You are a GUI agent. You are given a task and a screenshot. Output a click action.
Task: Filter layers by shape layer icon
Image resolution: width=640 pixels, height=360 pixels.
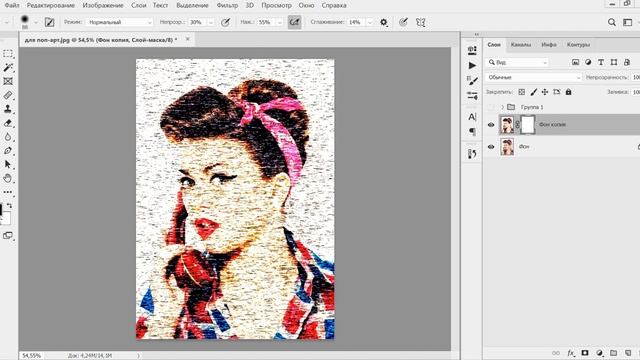(614, 62)
